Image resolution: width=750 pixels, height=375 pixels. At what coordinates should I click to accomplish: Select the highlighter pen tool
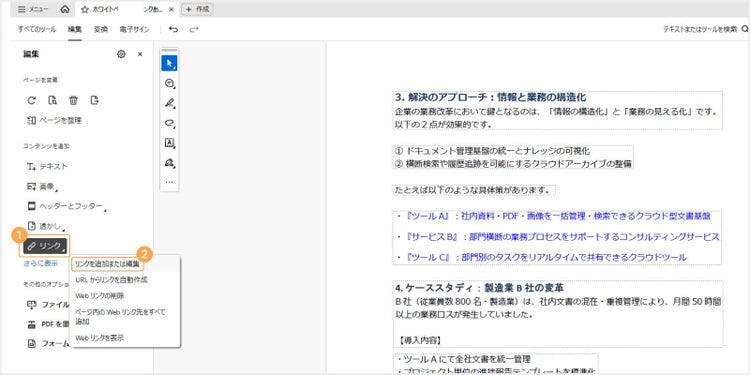tap(169, 103)
